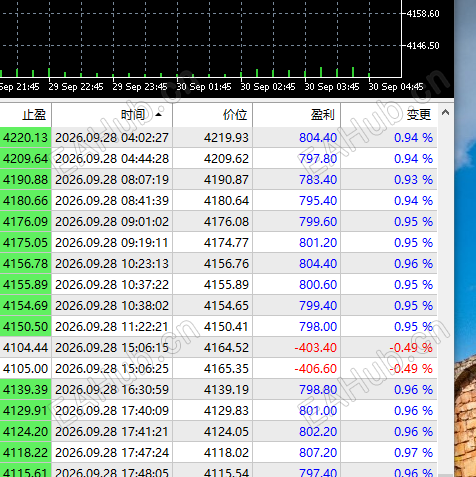Select the trade at 2026.09.28 08:07:19
476x477 pixels.
tap(218, 180)
